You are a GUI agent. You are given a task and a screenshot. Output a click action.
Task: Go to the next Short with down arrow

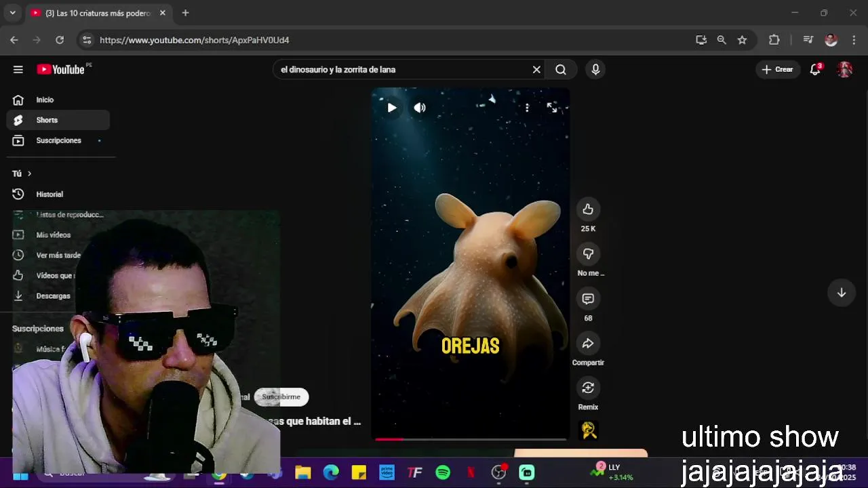point(841,293)
